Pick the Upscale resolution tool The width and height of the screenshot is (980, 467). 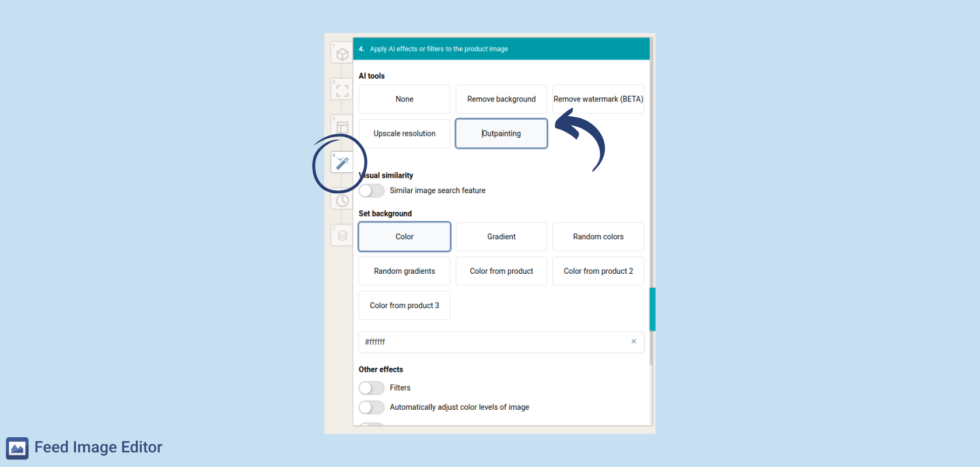tap(404, 134)
